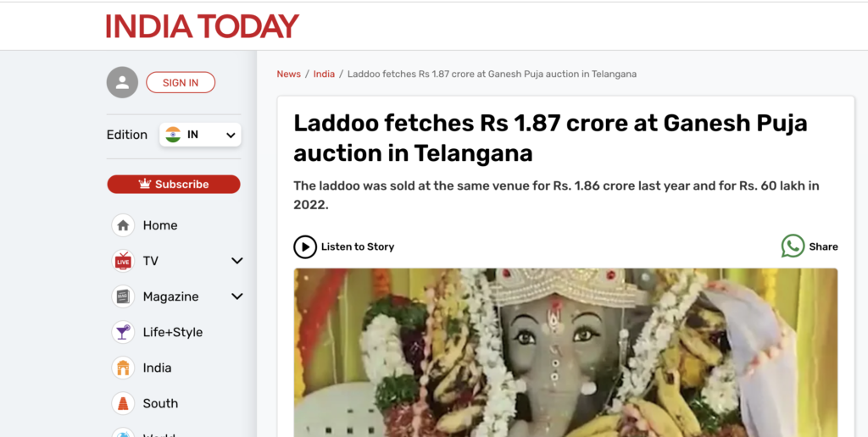Open the Edition IN dropdown

tap(200, 135)
